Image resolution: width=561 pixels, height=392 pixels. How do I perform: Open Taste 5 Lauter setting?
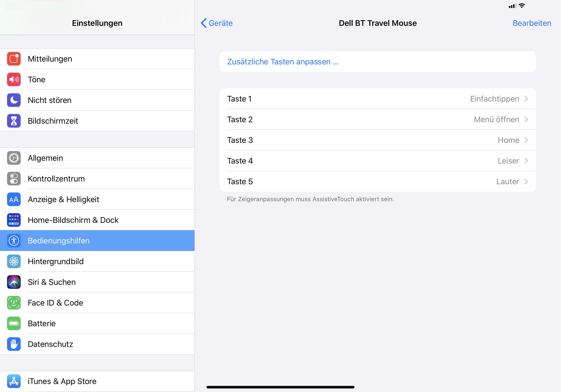coord(378,182)
